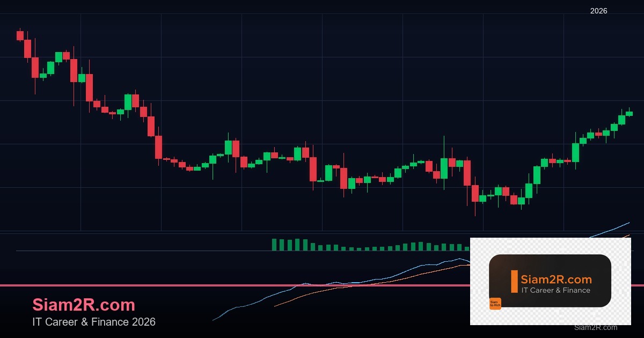This screenshot has height=338, width=644.
Task: Click the orange signal line's left end
Action: pos(276,306)
